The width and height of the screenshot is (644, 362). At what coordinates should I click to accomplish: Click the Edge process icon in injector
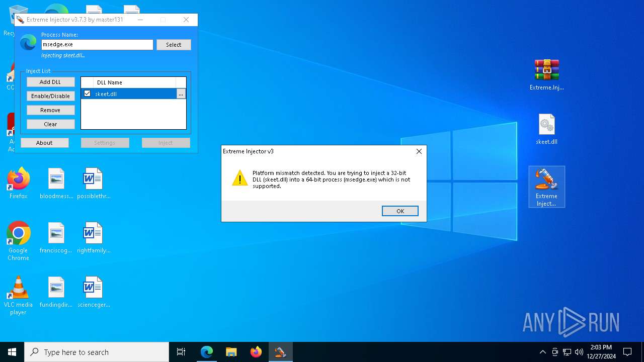(x=28, y=42)
